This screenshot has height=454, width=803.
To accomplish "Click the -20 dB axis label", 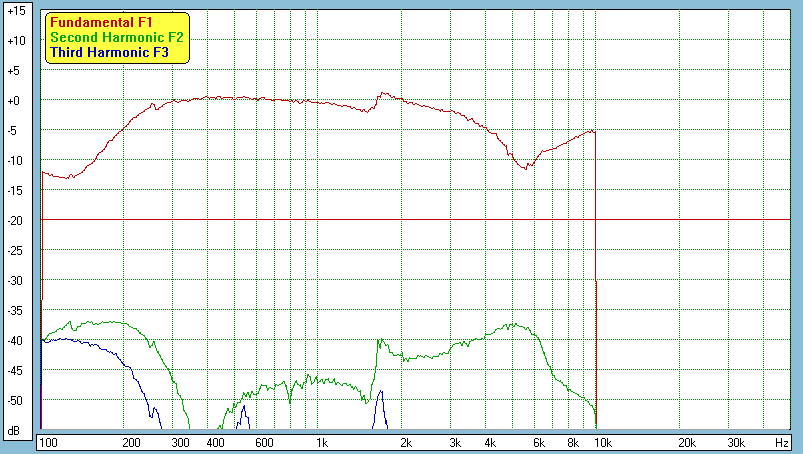I will [14, 221].
